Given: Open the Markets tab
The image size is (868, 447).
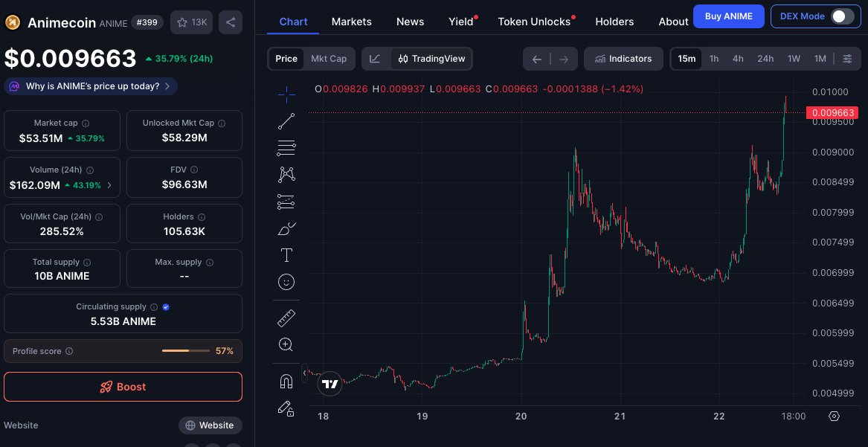Looking at the screenshot, I should [352, 22].
